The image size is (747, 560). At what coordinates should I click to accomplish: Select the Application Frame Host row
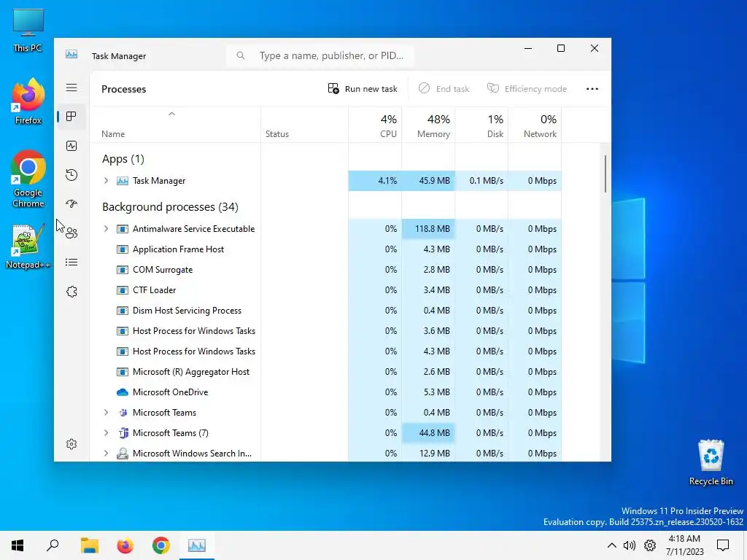click(326, 249)
